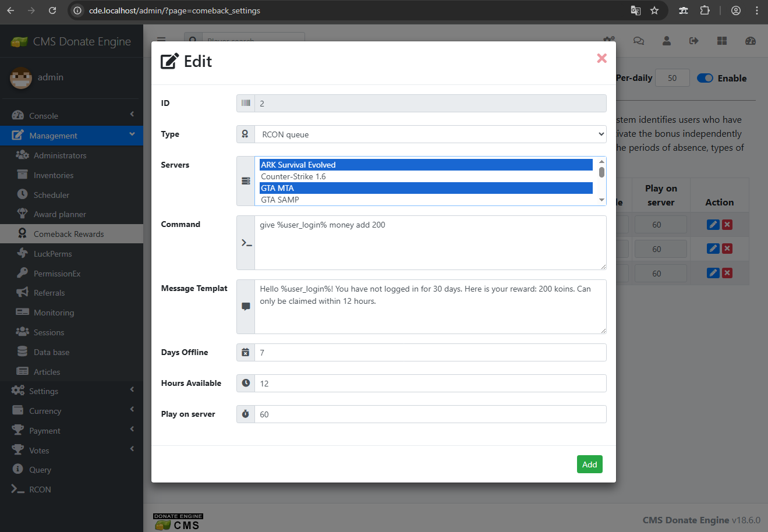768x532 pixels.
Task: Click the Command text area
Action: pos(430,243)
